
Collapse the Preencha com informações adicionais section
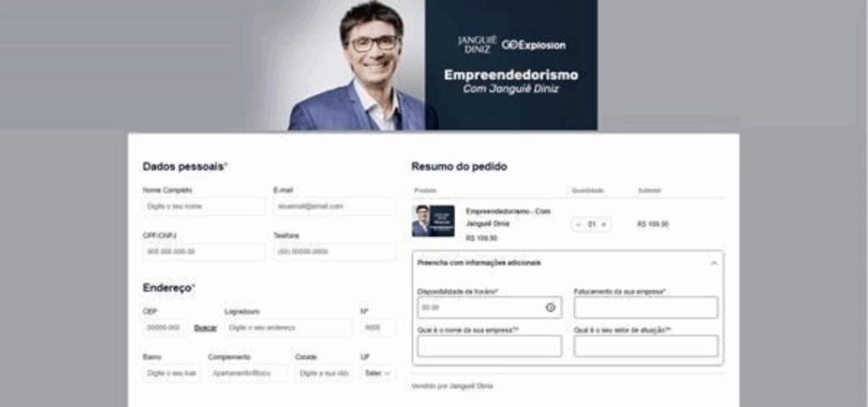pos(714,263)
